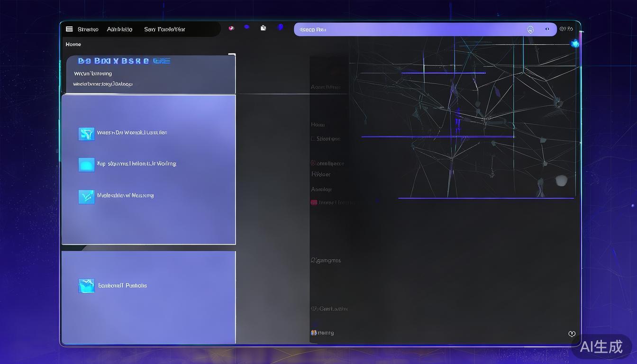The height and width of the screenshot is (364, 637).
Task: Click the glowing blue gem icon at top right
Action: click(x=575, y=44)
